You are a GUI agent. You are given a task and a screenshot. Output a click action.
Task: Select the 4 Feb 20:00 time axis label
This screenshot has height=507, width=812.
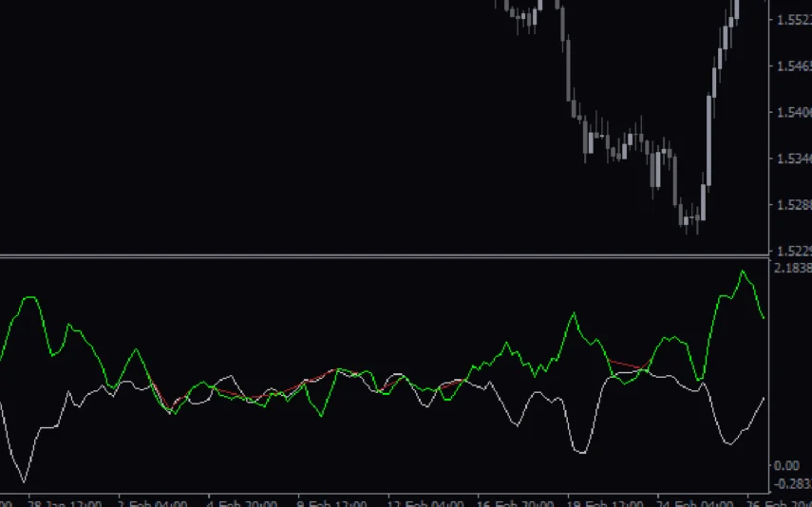[242, 501]
